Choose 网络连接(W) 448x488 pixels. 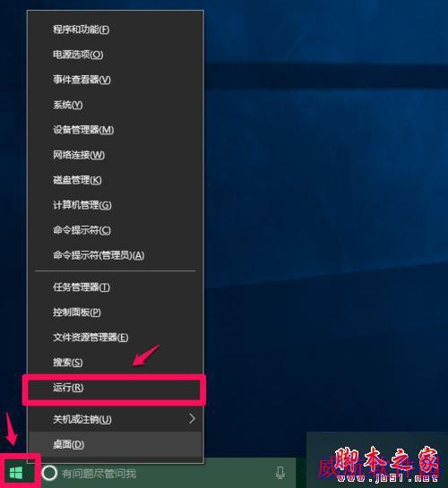click(116, 155)
